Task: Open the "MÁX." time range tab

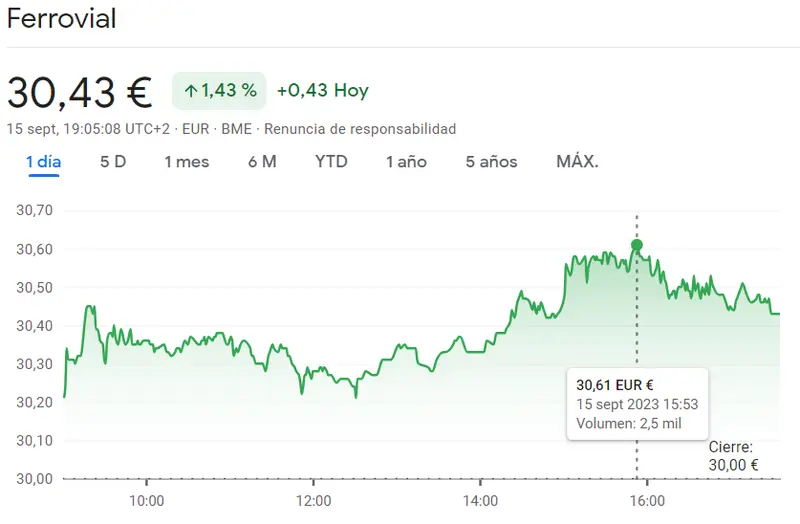Action: (x=577, y=161)
